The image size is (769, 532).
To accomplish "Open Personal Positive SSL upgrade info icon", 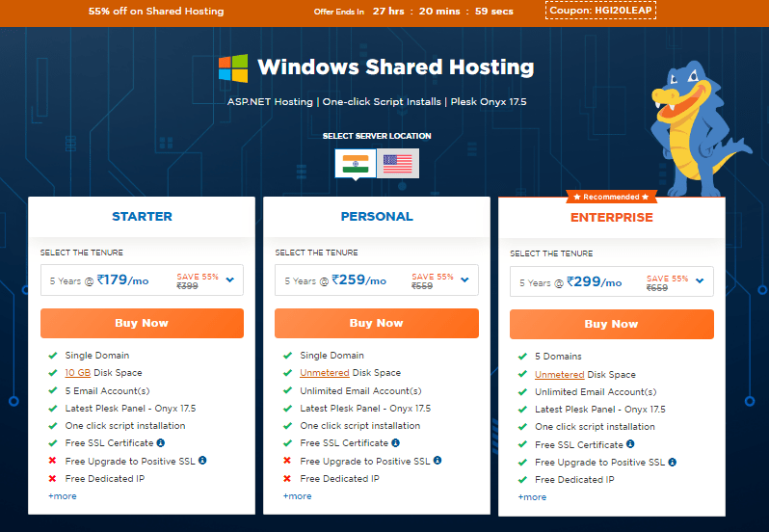I will click(x=437, y=461).
